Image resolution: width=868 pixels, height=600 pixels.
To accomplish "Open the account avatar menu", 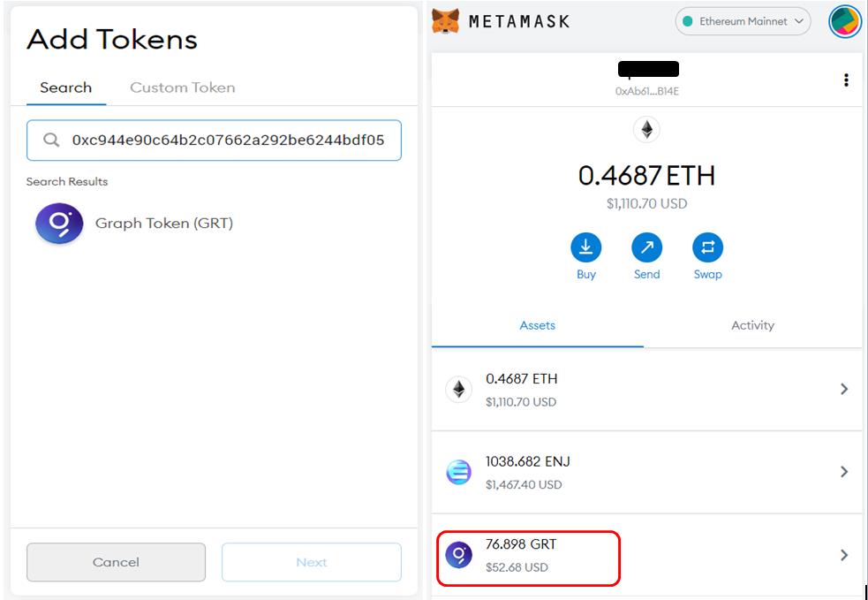I will [844, 21].
